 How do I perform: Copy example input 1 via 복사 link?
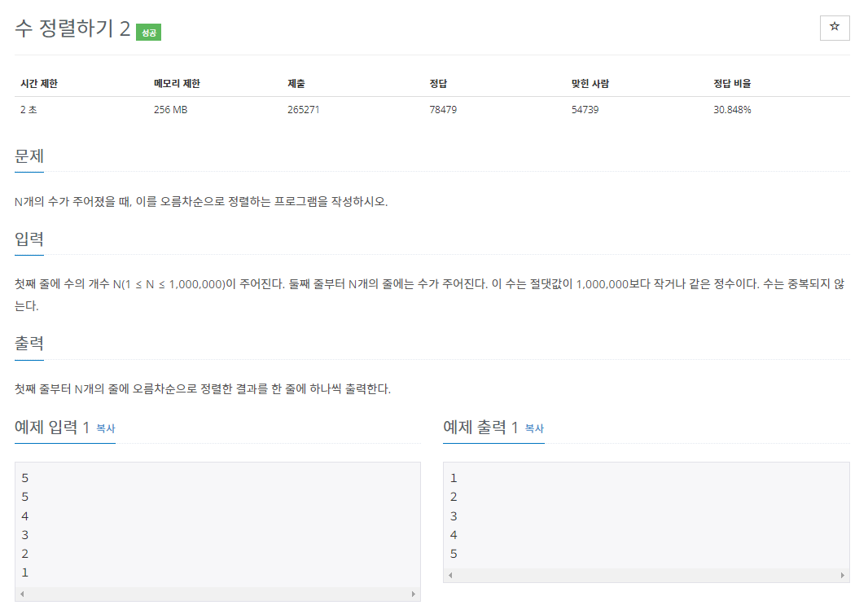(106, 428)
